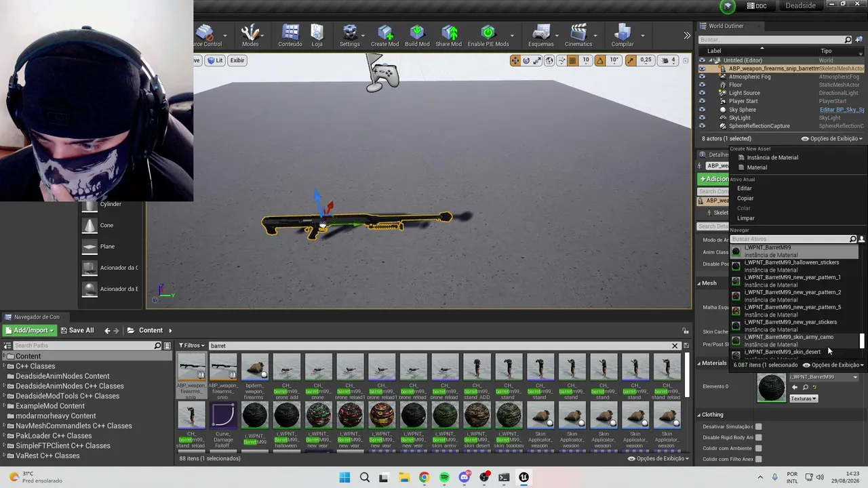Click the Exibir show button in viewport
The width and height of the screenshot is (868, 488).
point(237,60)
